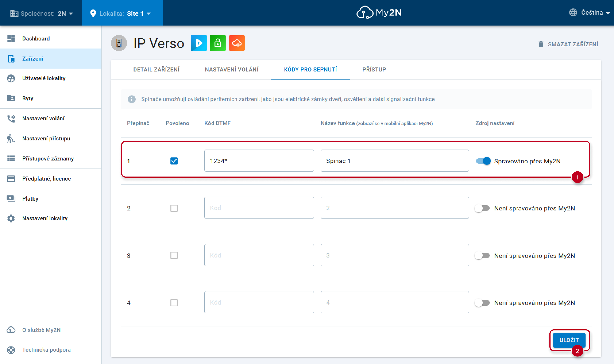Open the O službě My2N link
The image size is (614, 364).
click(51, 330)
